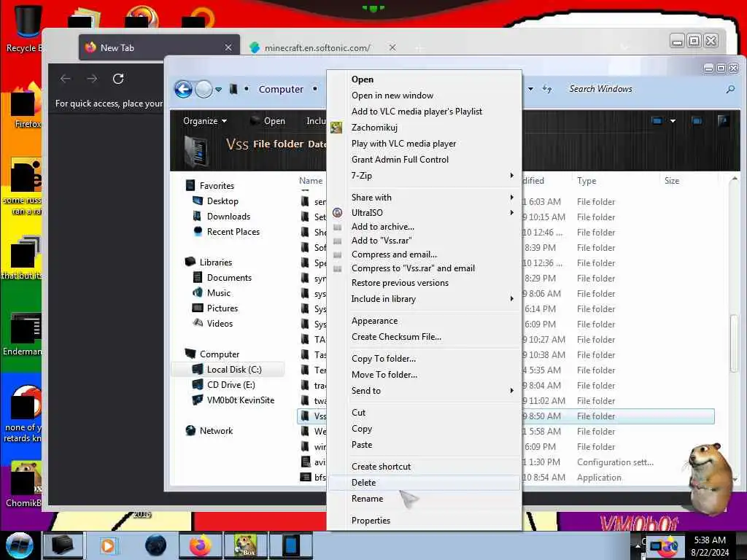747x560 pixels.
Task: Click the search magnifier icon in Explorer
Action: point(729,89)
